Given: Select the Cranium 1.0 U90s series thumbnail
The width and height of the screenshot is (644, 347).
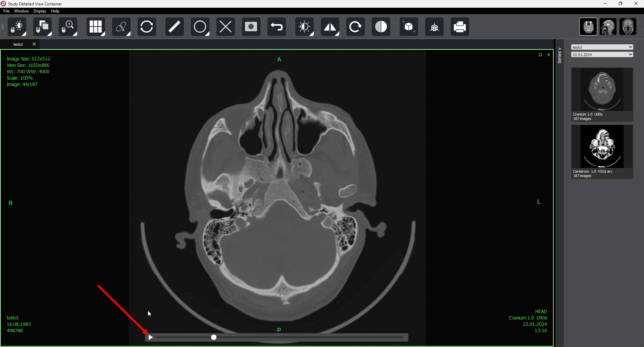Looking at the screenshot, I should 602,94.
